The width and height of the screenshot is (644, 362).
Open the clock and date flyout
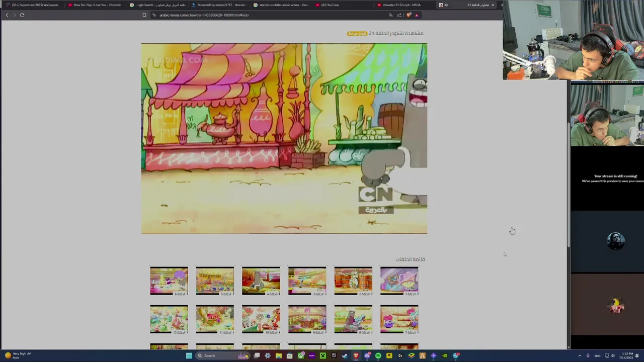tap(626, 355)
